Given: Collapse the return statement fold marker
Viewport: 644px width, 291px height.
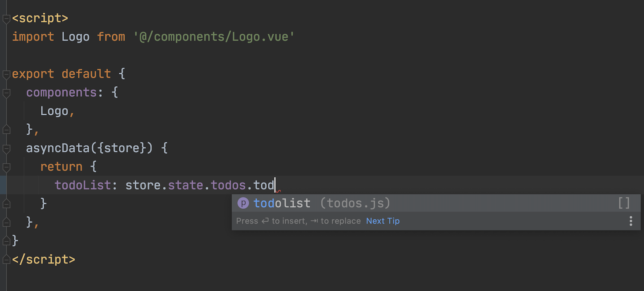Looking at the screenshot, I should (6, 167).
